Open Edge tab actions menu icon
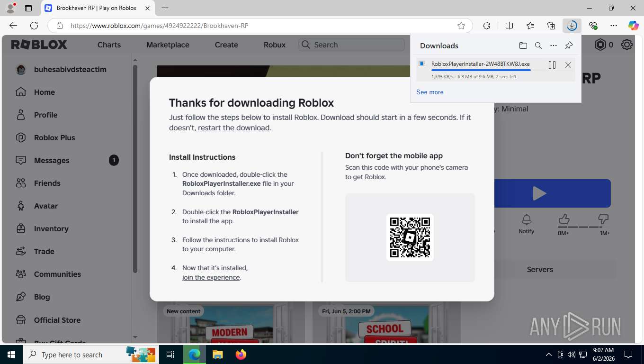Viewport: 644px width, 364px height. pyautogui.click(x=28, y=8)
